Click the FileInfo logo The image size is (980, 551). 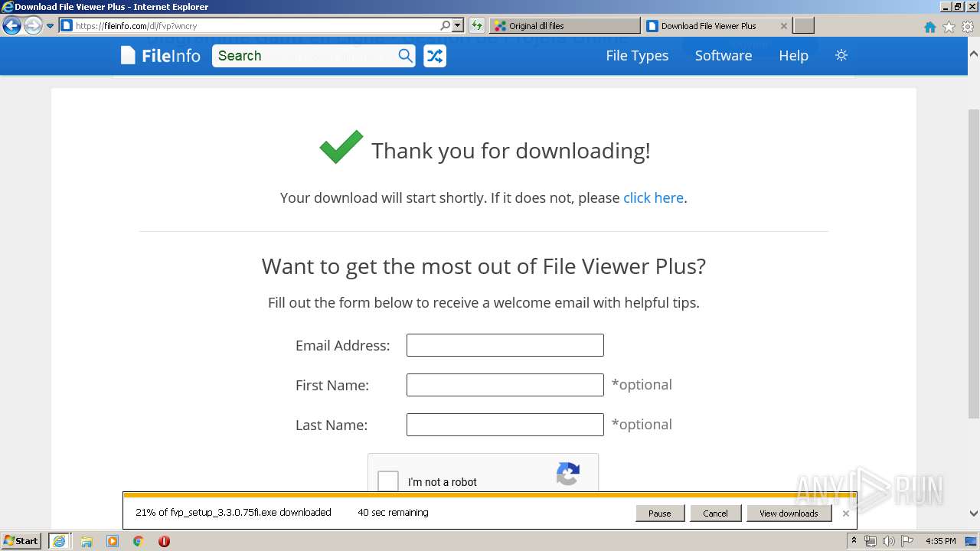161,56
